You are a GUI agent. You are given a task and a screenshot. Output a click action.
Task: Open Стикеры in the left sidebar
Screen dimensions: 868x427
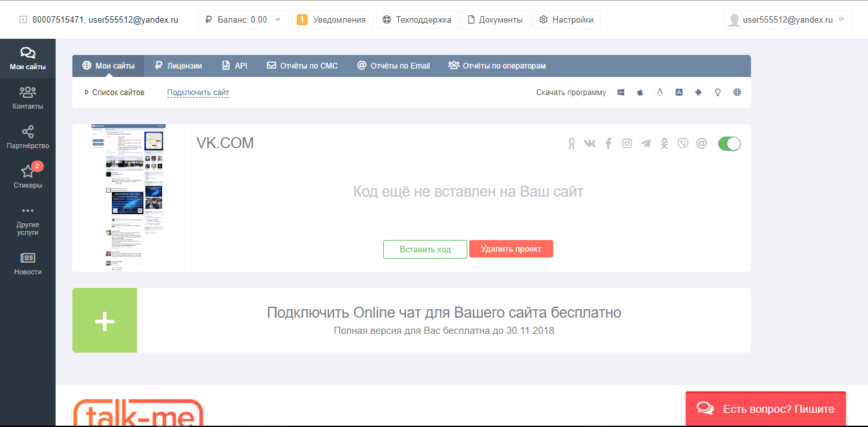(x=28, y=176)
